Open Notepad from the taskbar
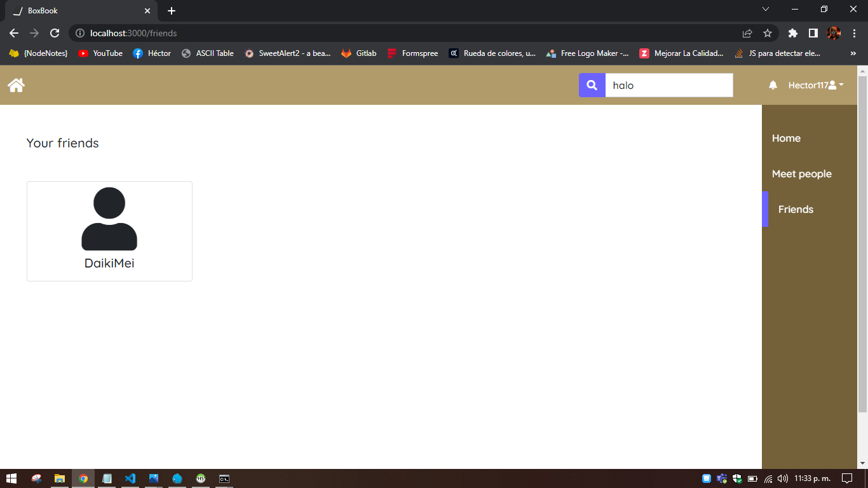 107,478
